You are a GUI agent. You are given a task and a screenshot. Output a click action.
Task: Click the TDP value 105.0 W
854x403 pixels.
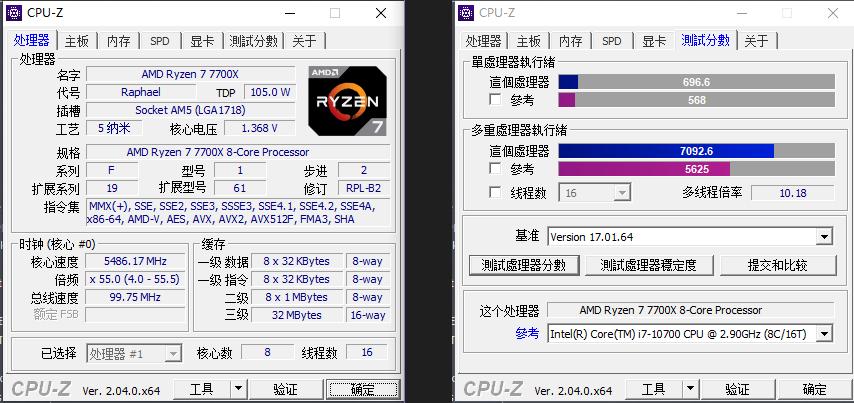click(x=270, y=92)
